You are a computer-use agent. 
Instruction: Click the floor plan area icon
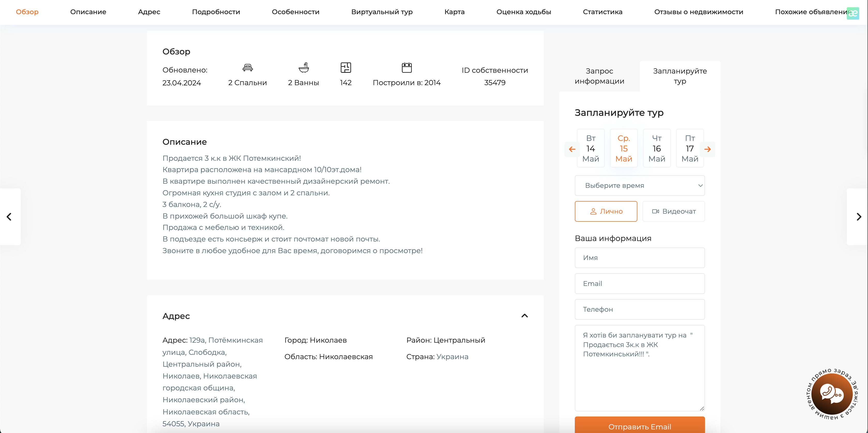coord(346,68)
